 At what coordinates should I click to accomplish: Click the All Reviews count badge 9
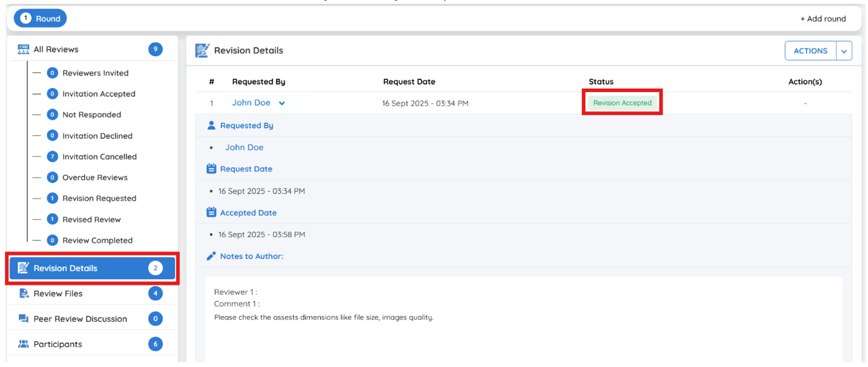pyautogui.click(x=156, y=49)
